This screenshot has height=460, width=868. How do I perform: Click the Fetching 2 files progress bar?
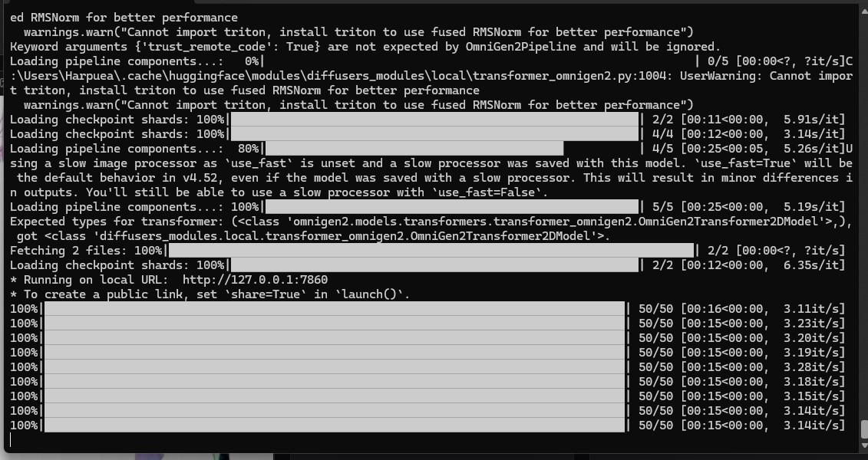click(431, 251)
